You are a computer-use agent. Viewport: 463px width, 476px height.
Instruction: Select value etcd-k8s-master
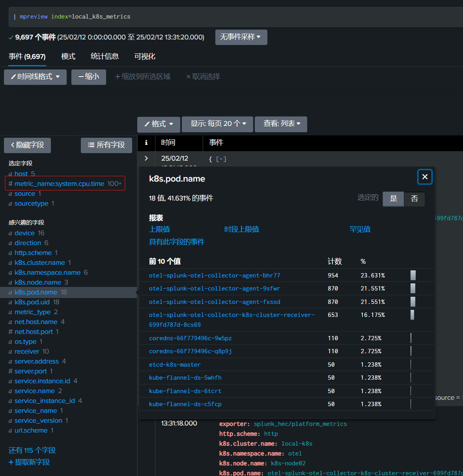[x=175, y=365]
